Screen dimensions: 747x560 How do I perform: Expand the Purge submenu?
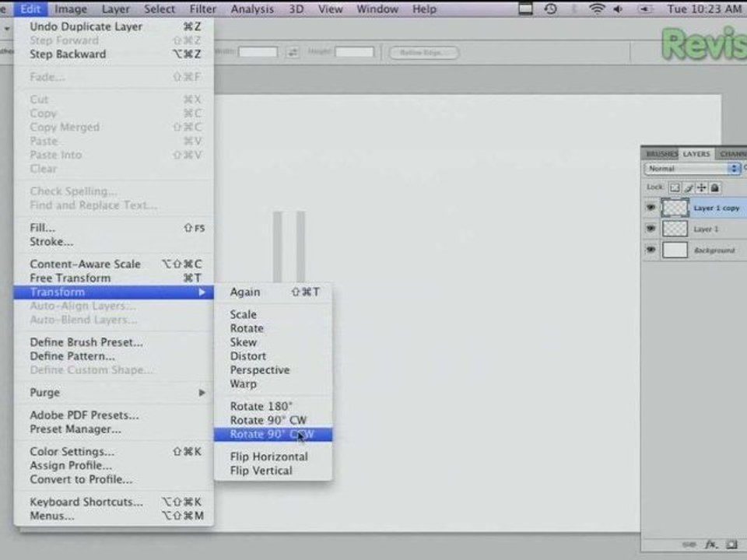pyautogui.click(x=114, y=392)
